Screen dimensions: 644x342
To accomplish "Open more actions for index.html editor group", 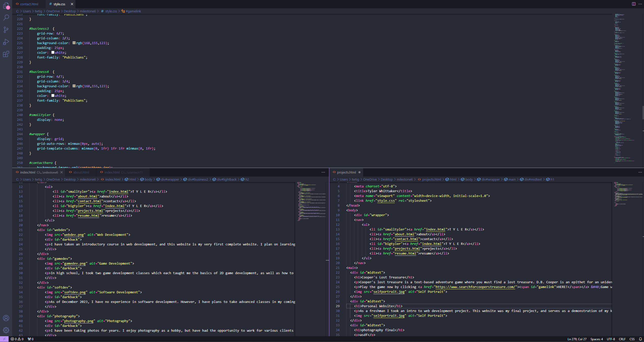I will pyautogui.click(x=323, y=172).
